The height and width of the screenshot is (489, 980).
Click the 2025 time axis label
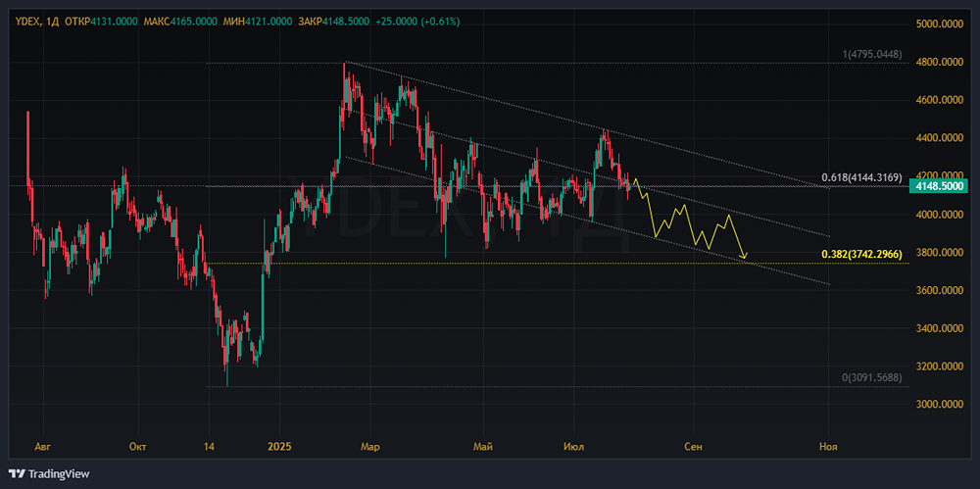pyautogui.click(x=279, y=447)
